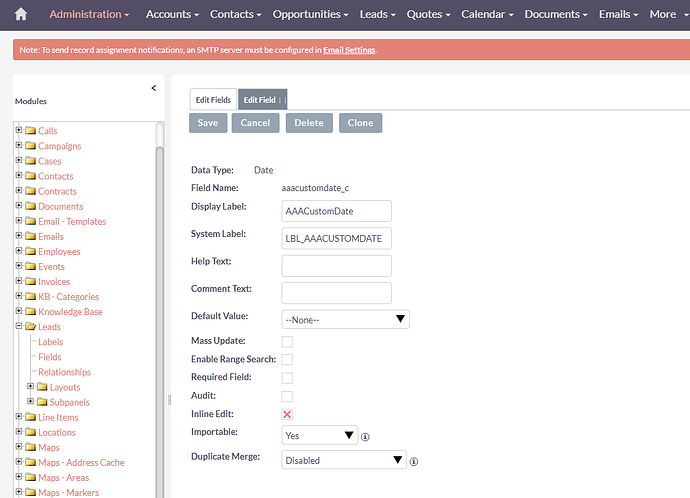690x498 pixels.
Task: Expand the KB - Categories tree node
Action: (19, 296)
